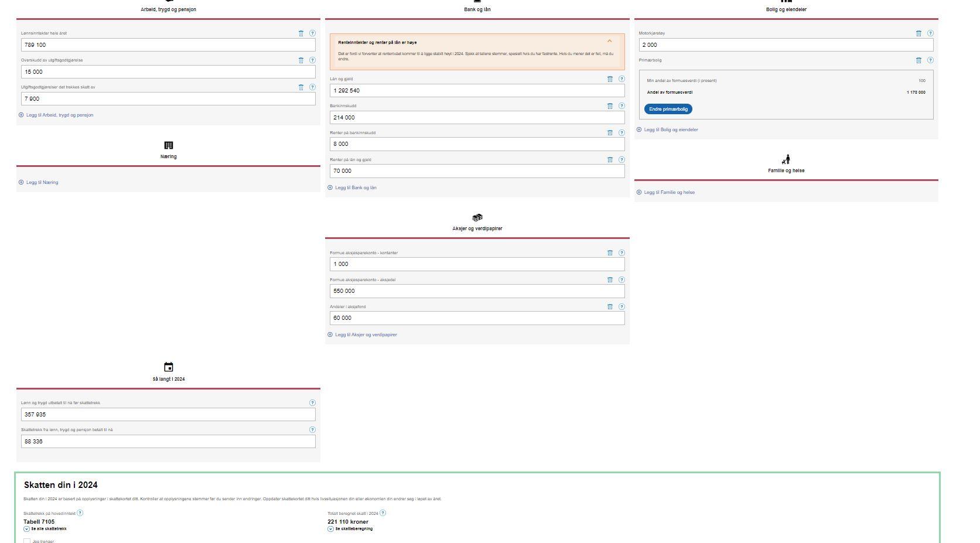Edit Andeler i aksjefond field 60 000
Image resolution: width=980 pixels, height=543 pixels.
click(477, 318)
